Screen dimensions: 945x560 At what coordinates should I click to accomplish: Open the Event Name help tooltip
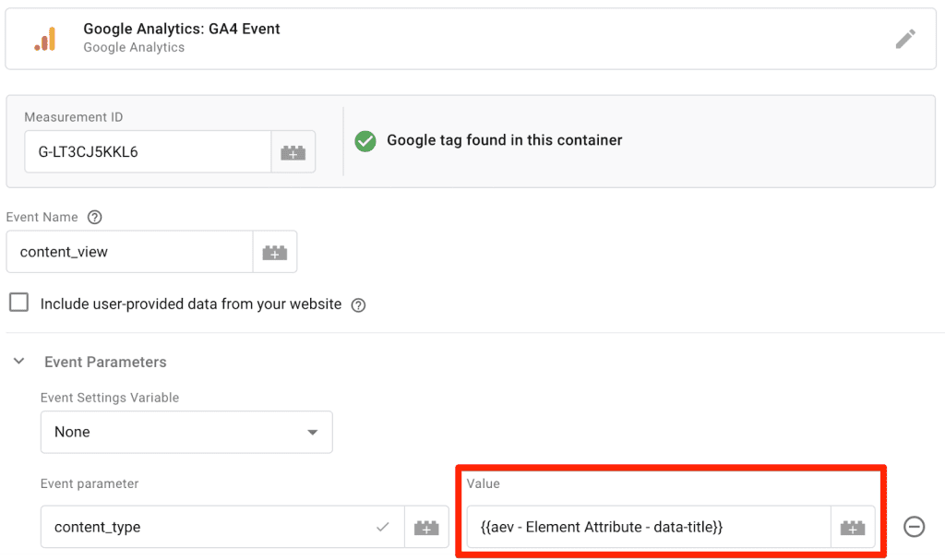click(94, 217)
